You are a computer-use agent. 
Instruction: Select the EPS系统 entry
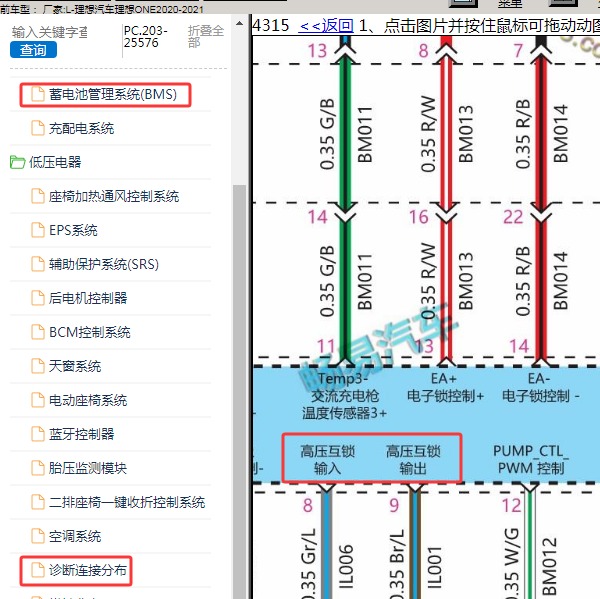[x=73, y=230]
